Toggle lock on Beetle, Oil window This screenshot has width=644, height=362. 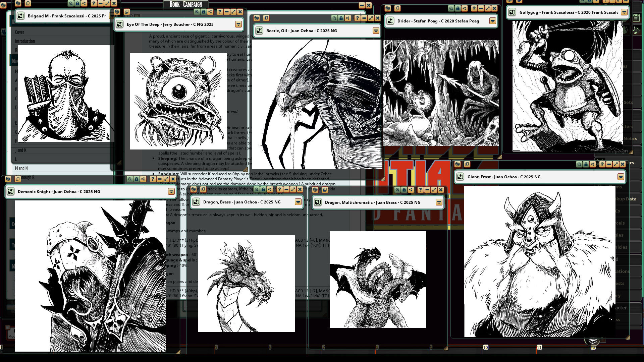(341, 18)
